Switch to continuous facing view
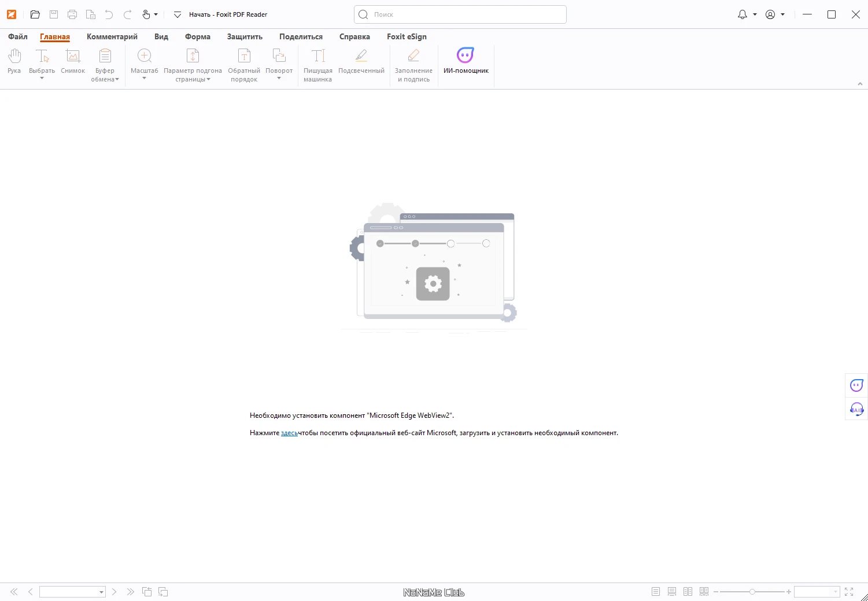868x601 pixels. click(x=704, y=592)
